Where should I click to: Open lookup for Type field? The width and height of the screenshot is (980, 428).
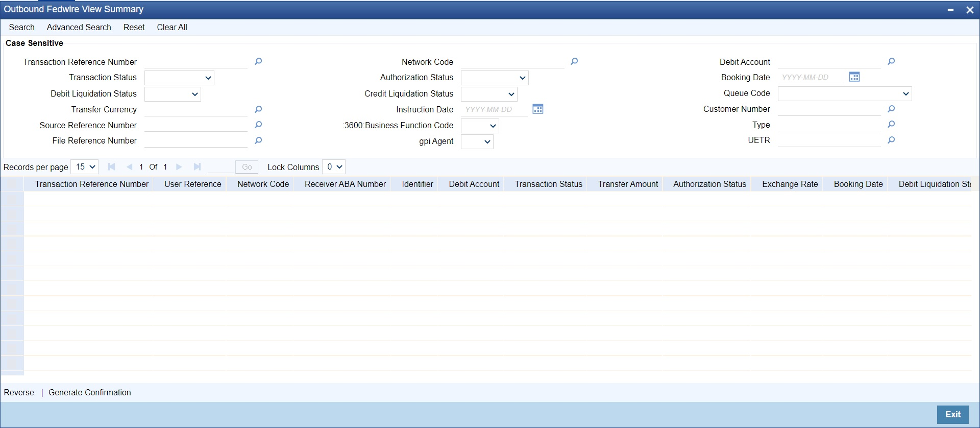pyautogui.click(x=891, y=125)
